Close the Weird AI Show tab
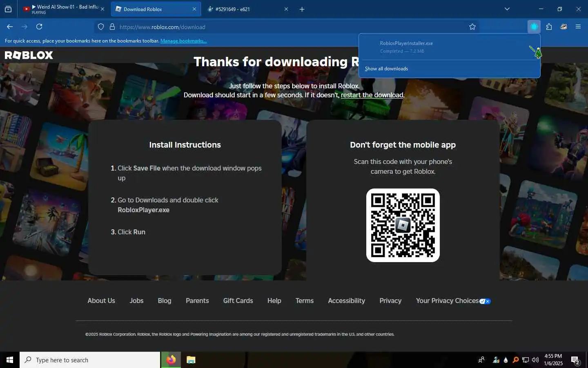Viewport: 588px width, 368px height. [102, 9]
